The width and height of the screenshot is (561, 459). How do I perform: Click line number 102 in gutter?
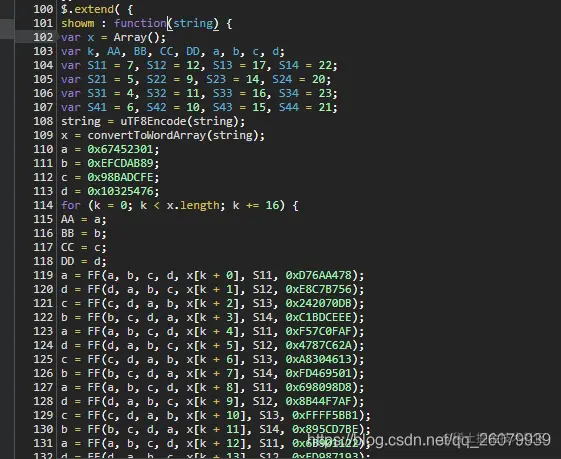[x=43, y=37]
